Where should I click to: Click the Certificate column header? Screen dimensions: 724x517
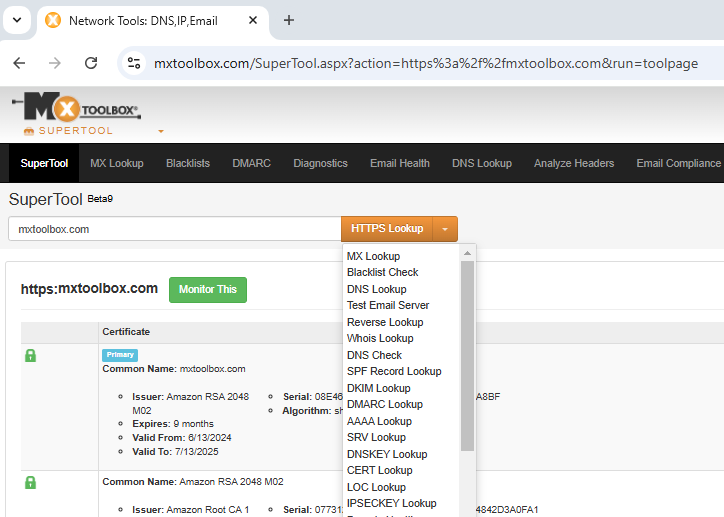pos(126,332)
